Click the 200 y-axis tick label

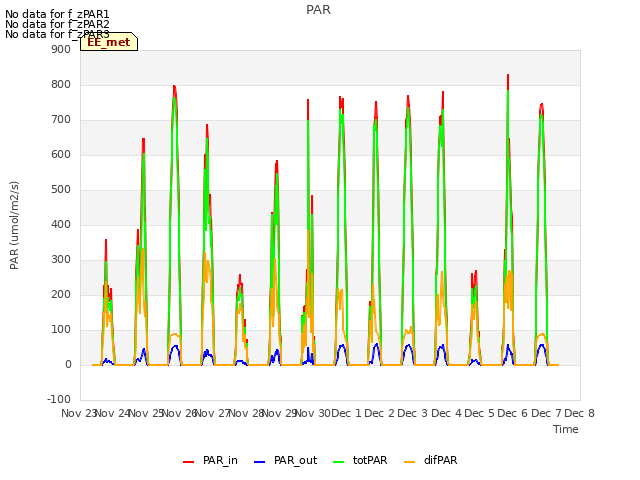click(61, 295)
